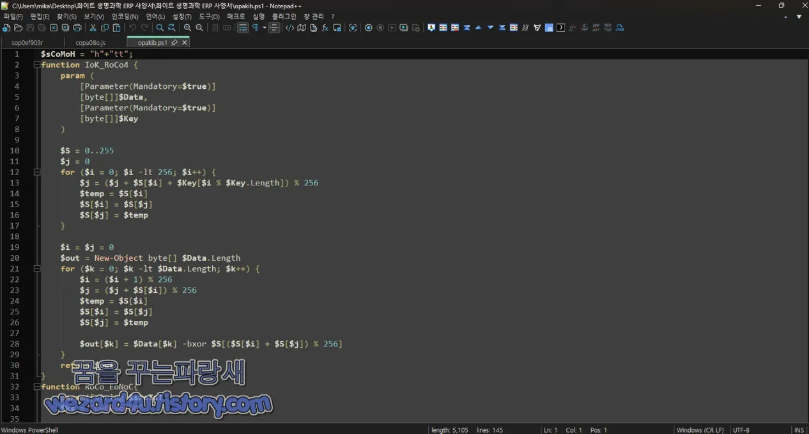
Task: Toggle show all characters pilcrow icon
Action: click(255, 28)
